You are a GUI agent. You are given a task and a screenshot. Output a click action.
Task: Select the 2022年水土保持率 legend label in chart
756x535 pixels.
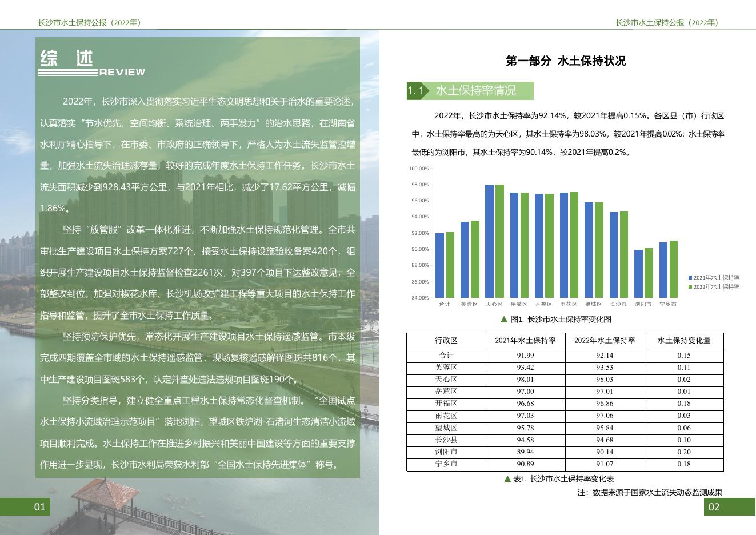(x=717, y=287)
